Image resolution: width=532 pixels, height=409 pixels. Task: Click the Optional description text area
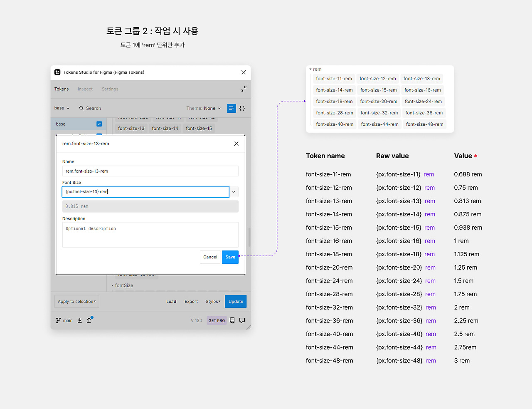click(150, 235)
